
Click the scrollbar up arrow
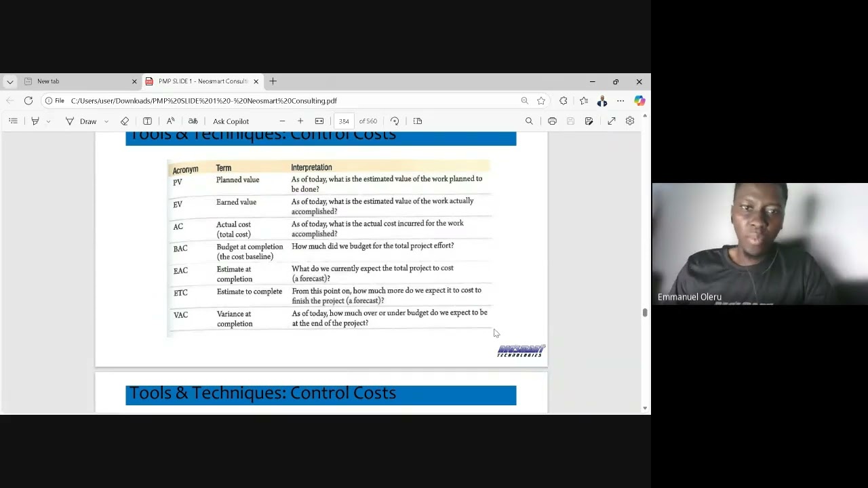(645, 117)
